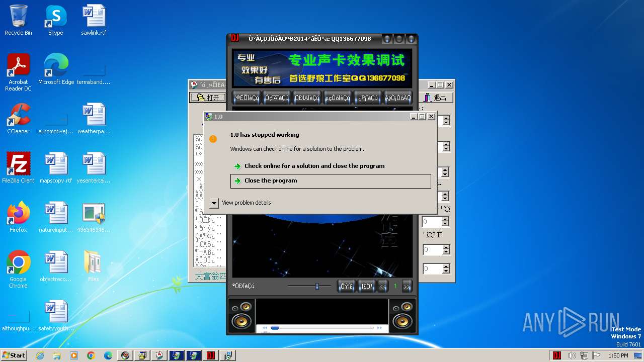Click last round button in DJ title bar

click(411, 39)
